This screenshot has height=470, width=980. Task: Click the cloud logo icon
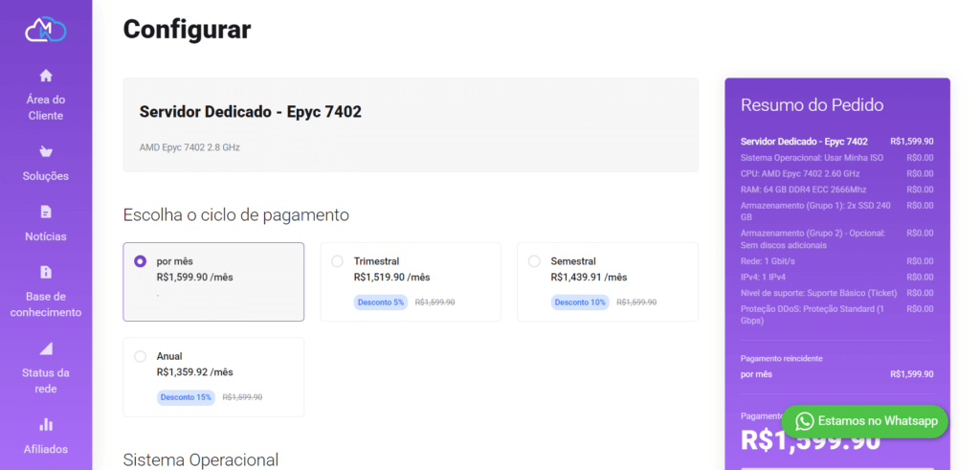tap(46, 30)
